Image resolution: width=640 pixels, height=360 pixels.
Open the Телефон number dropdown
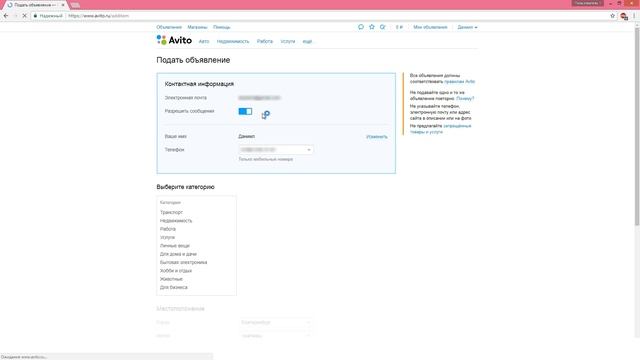[276, 150]
